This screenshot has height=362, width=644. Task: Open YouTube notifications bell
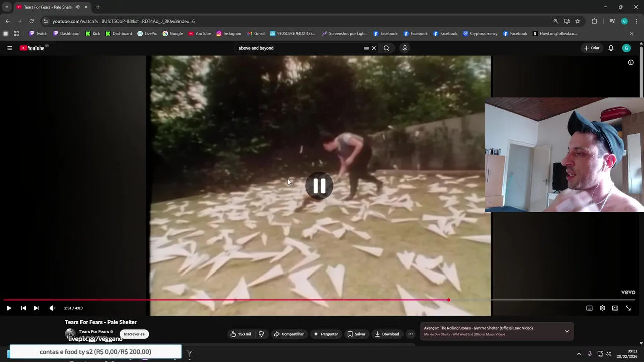[611, 48]
